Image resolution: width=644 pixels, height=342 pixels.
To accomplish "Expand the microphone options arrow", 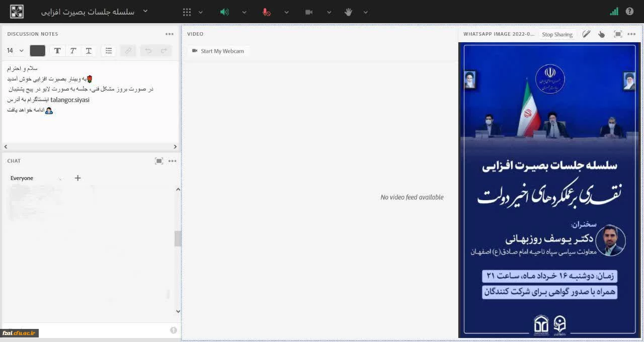I will coord(286,12).
